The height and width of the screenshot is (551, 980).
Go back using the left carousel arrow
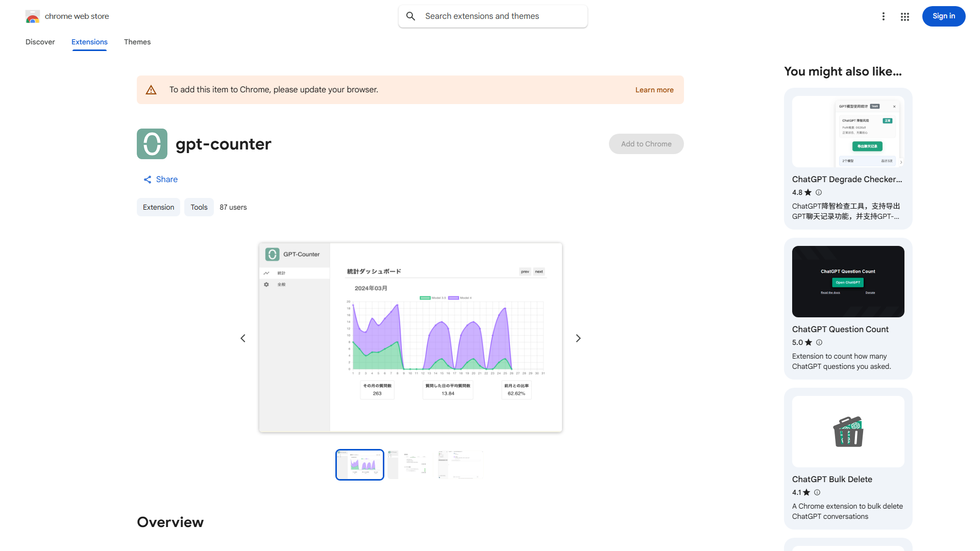tap(243, 338)
